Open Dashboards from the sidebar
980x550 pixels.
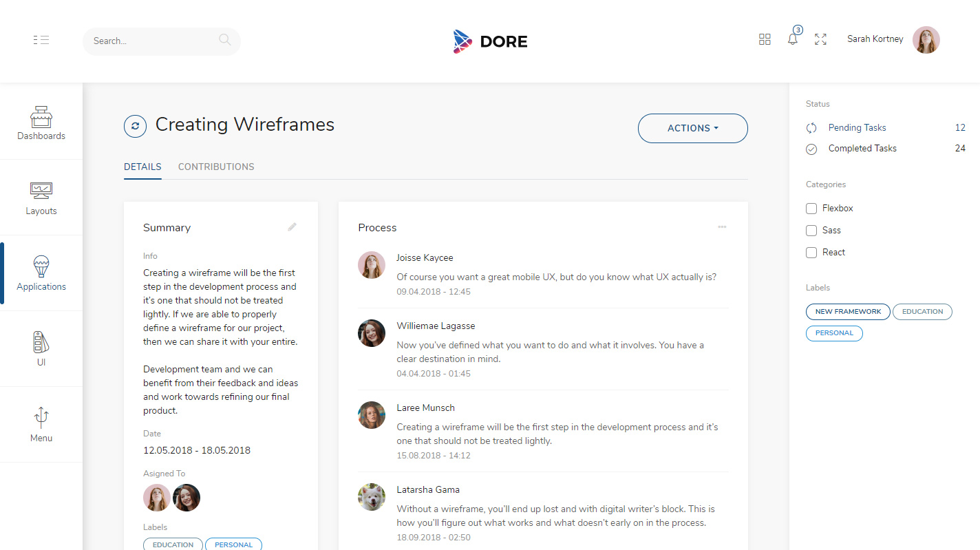click(41, 123)
